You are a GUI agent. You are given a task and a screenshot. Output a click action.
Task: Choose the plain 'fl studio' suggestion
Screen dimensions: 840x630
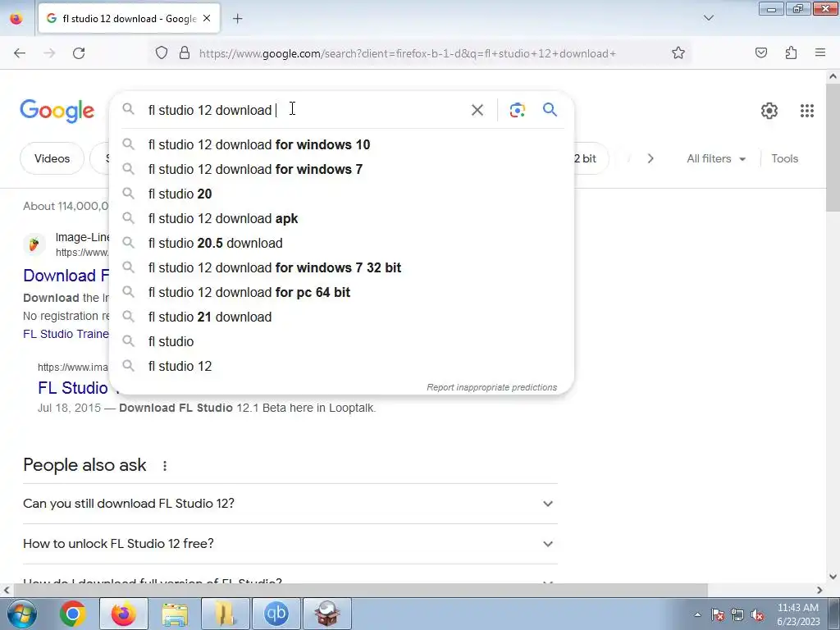tap(341, 342)
